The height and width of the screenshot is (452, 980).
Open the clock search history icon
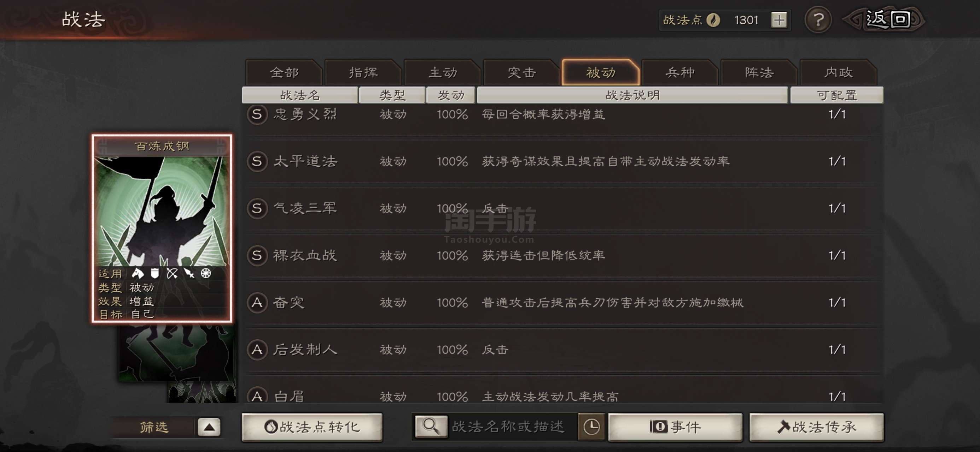coord(591,427)
